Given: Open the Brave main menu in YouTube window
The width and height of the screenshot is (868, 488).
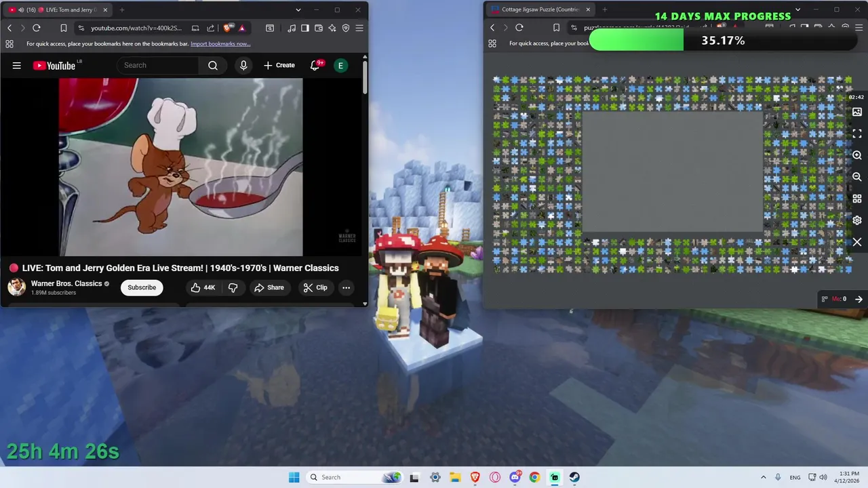Looking at the screenshot, I should 359,28.
